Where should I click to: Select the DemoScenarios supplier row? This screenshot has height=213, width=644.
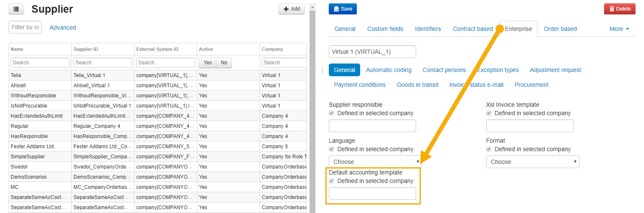point(157,177)
